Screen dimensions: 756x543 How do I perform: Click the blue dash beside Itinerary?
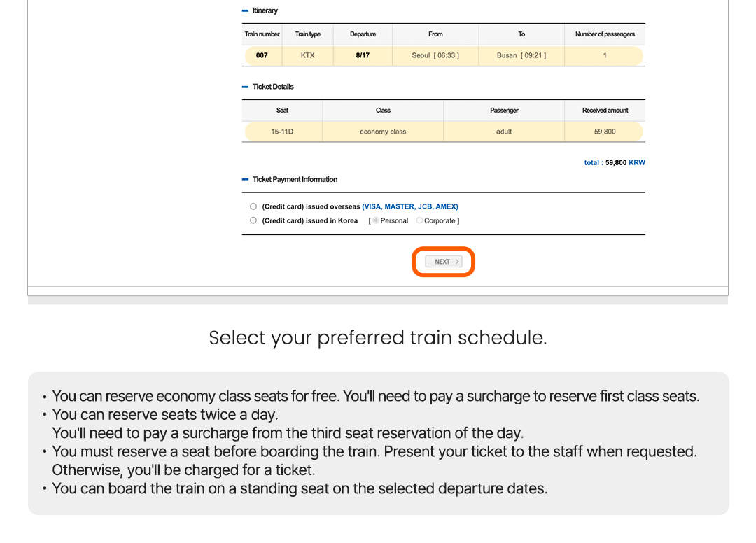click(245, 11)
